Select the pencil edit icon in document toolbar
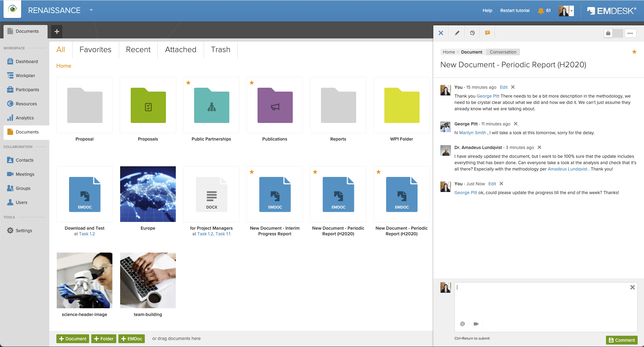Viewport: 644px width, 347px height. [457, 32]
